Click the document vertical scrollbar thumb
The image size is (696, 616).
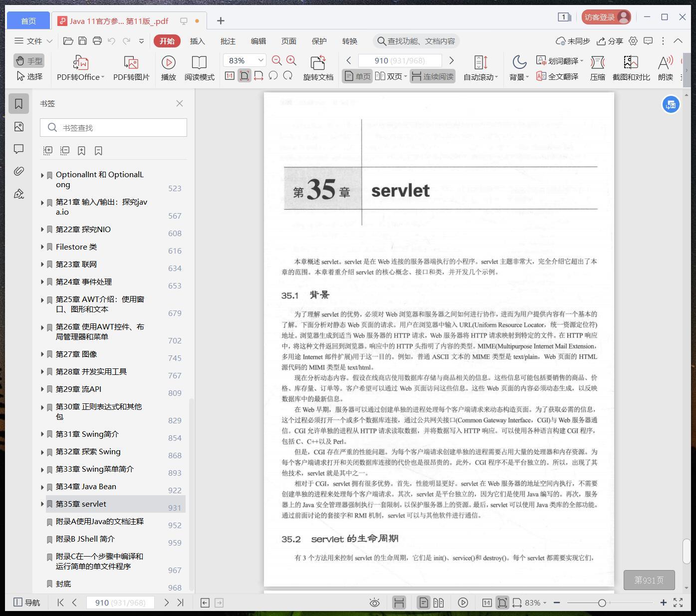click(687, 551)
